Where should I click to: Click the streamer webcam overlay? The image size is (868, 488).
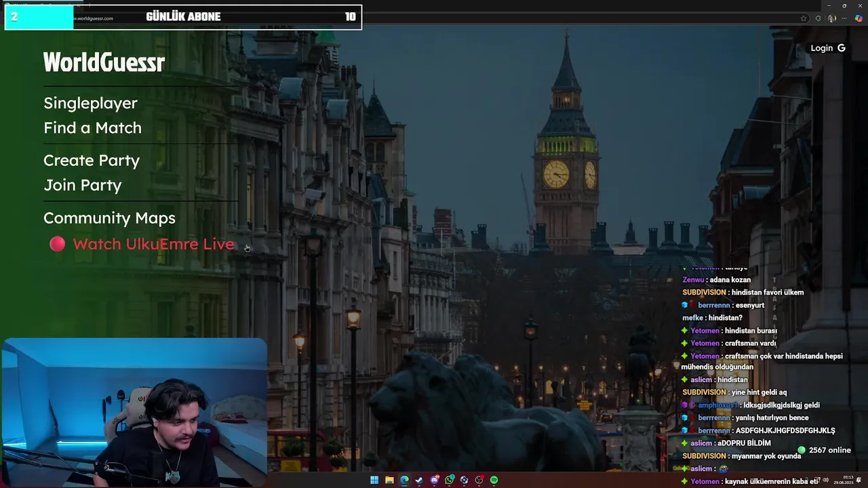click(134, 412)
